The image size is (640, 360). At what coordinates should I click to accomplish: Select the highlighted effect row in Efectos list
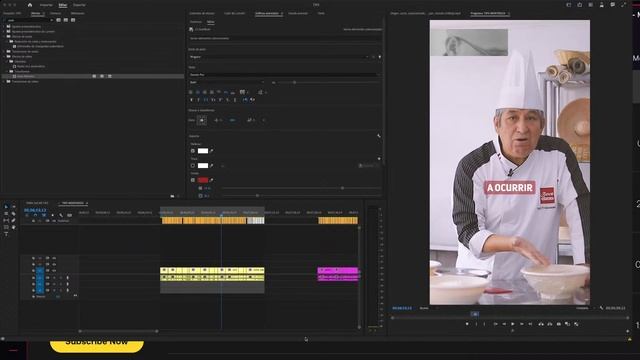point(92,76)
